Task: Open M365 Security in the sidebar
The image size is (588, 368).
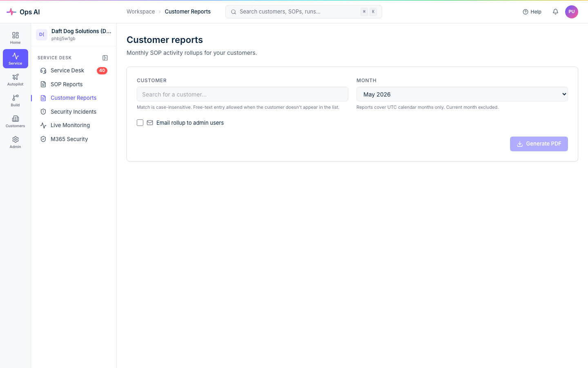Action: [73, 139]
